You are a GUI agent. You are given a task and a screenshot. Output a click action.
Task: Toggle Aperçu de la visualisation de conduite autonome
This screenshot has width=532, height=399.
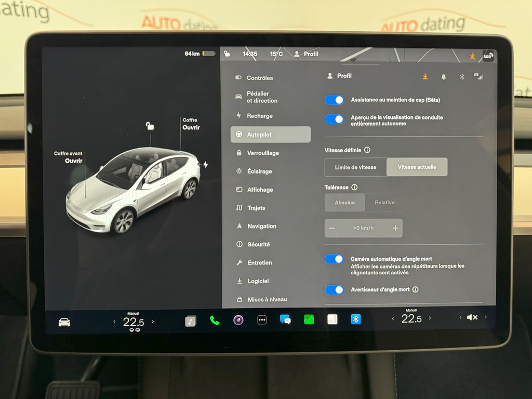pos(334,119)
